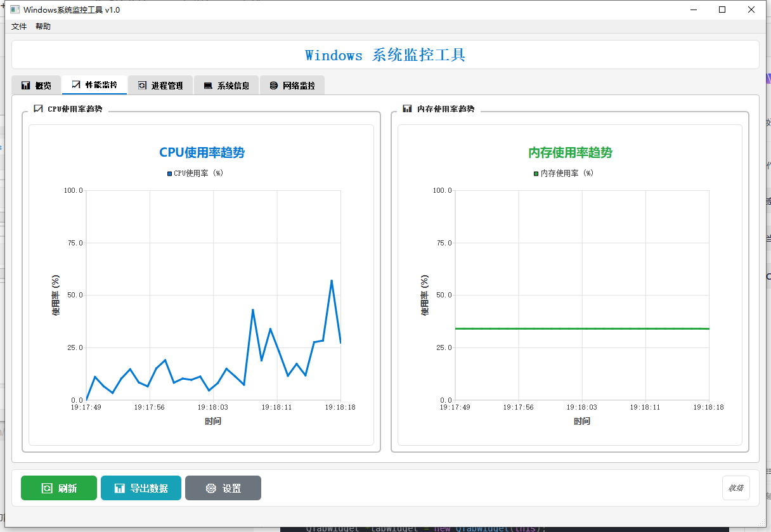
Task: Click the blue CPU使用率趋势 chart title
Action: 202,153
